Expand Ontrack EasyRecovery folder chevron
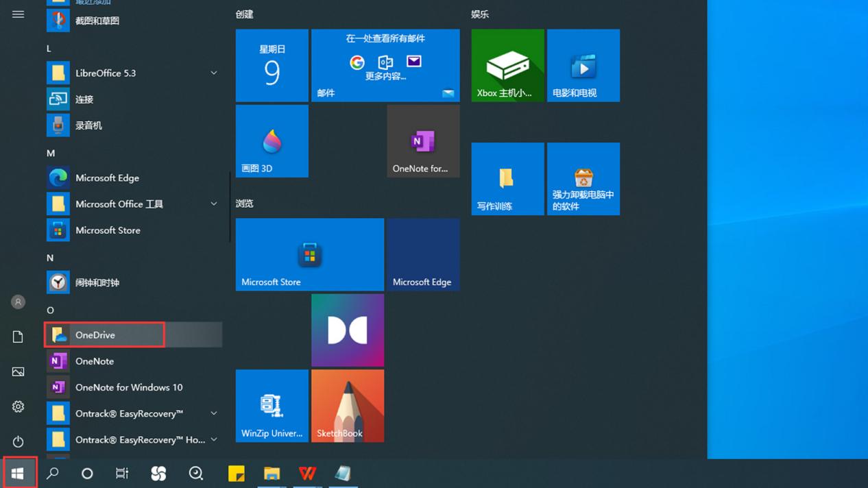The image size is (868, 488). [x=213, y=413]
